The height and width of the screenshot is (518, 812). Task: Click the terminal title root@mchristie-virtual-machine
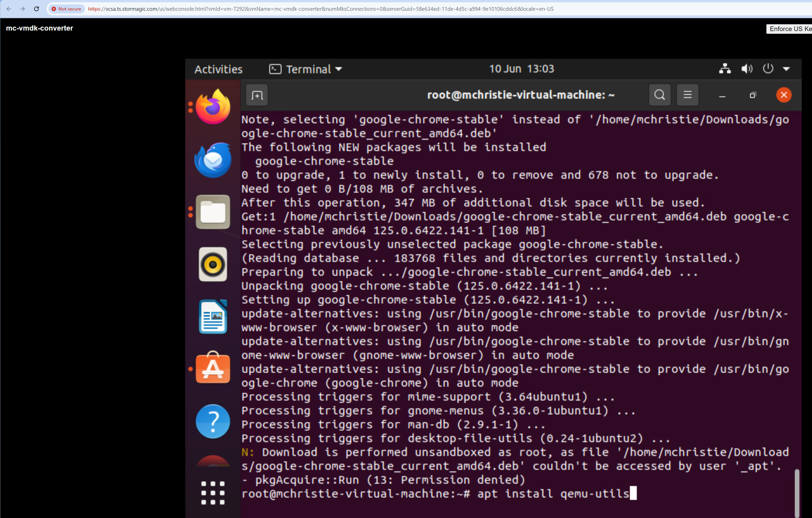click(x=521, y=95)
